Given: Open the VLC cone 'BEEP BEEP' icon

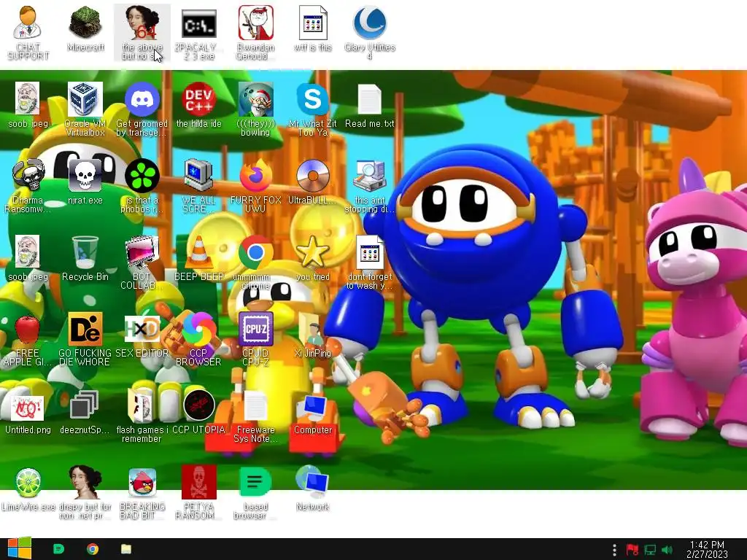Looking at the screenshot, I should point(199,252).
